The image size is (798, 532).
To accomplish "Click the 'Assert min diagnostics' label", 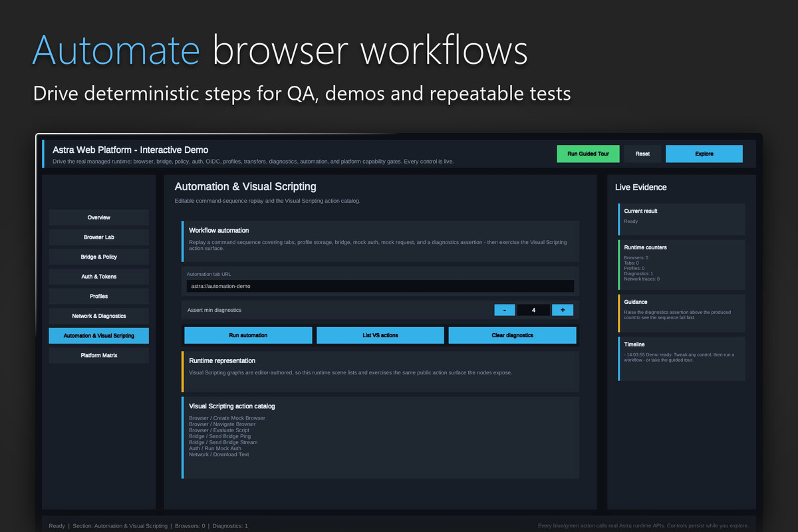I will coord(214,310).
